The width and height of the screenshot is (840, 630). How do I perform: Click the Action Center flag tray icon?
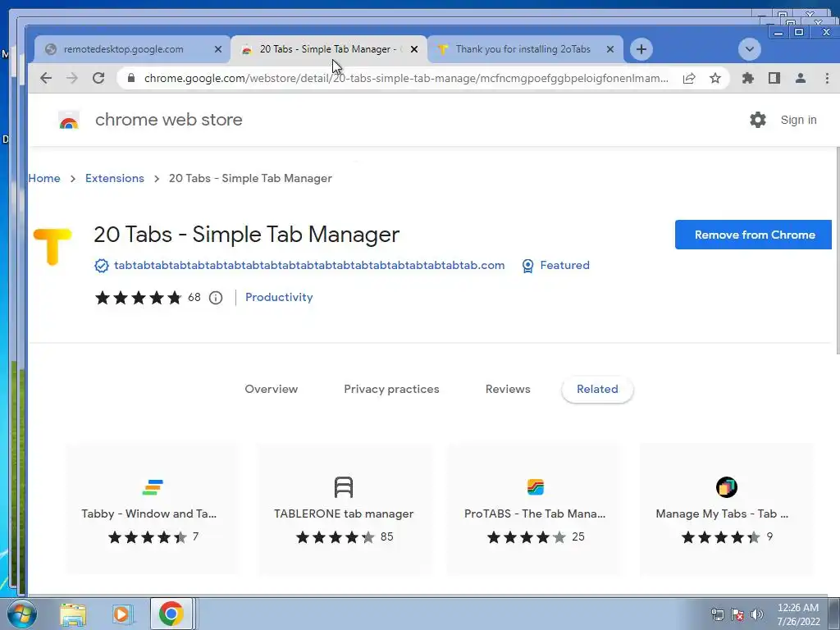[737, 615]
